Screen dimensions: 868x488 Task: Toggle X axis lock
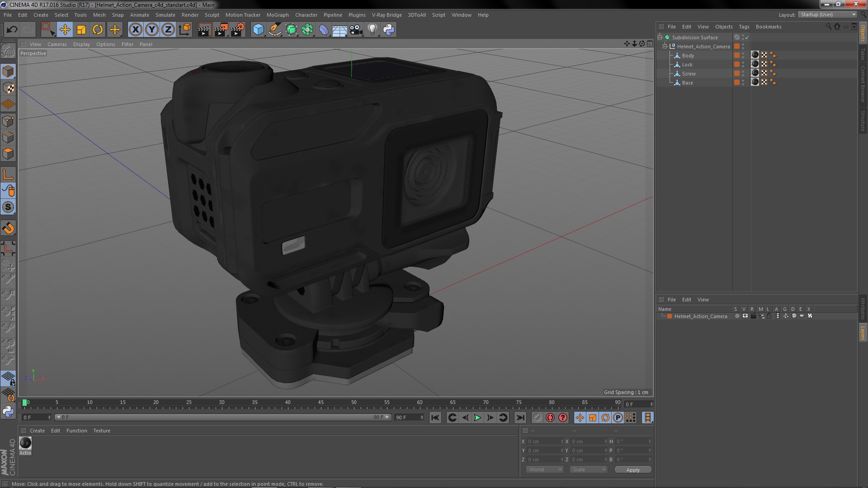pos(135,30)
